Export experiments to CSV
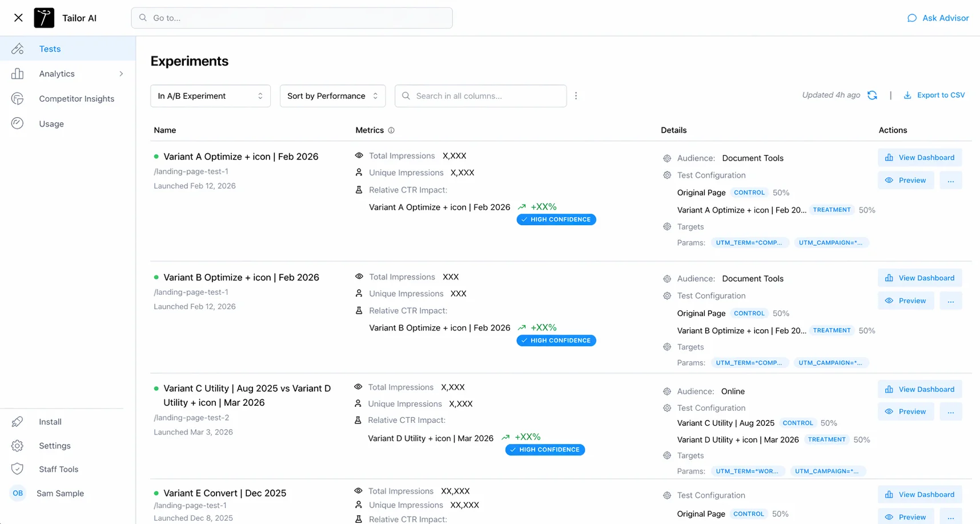The image size is (980, 524). click(934, 95)
